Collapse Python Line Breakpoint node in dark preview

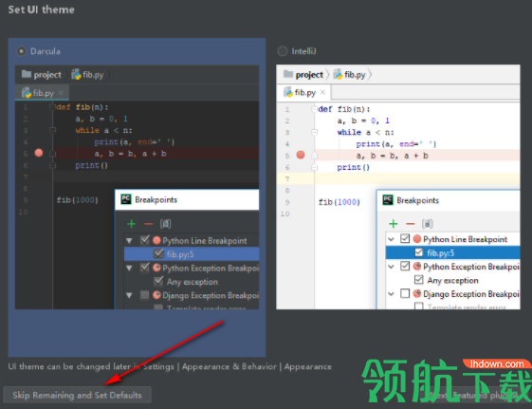point(129,241)
